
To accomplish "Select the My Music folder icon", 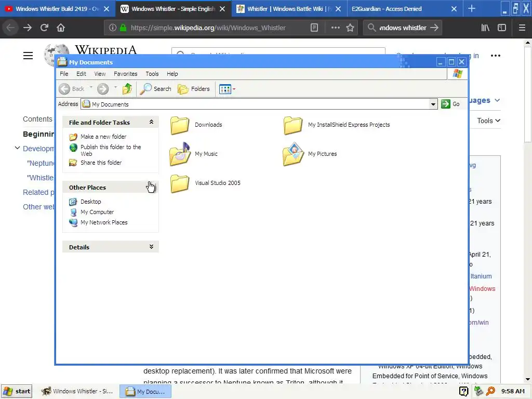I will (179, 154).
